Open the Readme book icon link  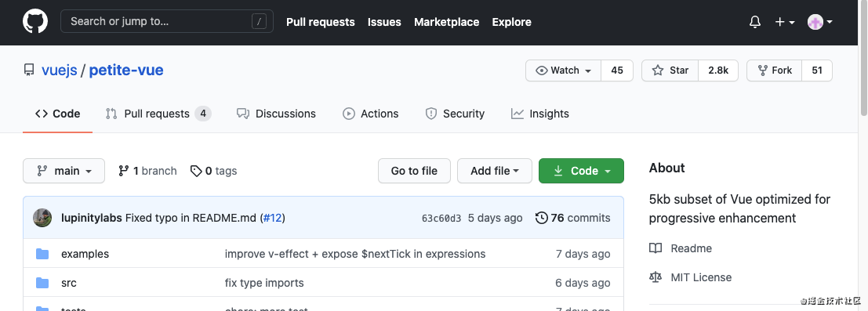coord(656,248)
